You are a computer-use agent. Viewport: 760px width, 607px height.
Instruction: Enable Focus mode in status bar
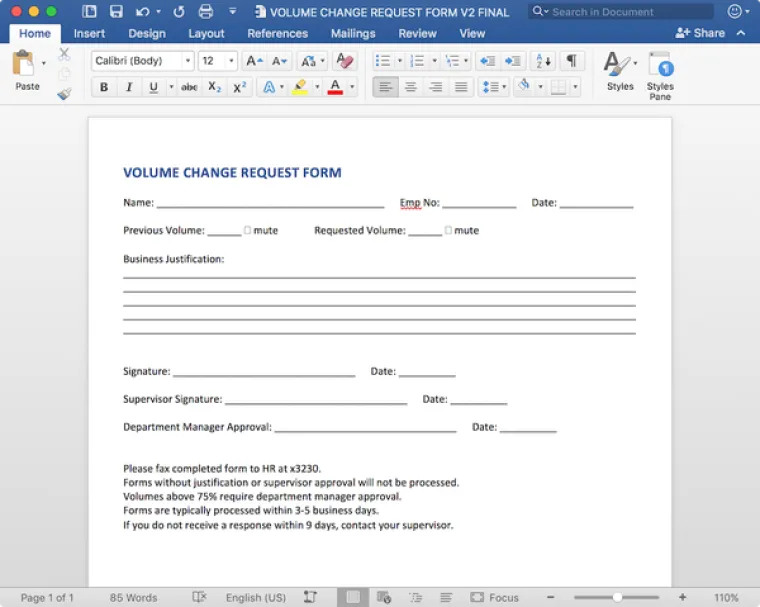click(x=495, y=597)
